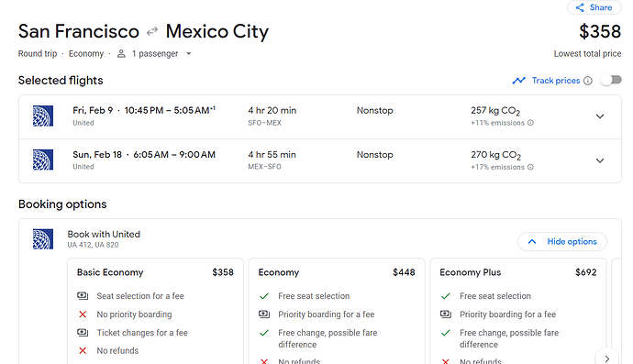
Task: Select the Basic Economy fare card title
Action: click(110, 272)
